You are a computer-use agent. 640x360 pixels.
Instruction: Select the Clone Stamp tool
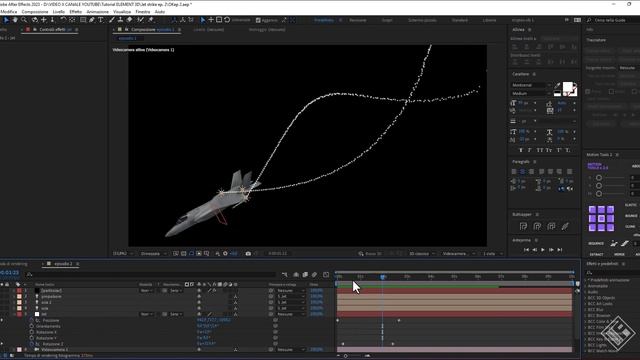[120, 20]
